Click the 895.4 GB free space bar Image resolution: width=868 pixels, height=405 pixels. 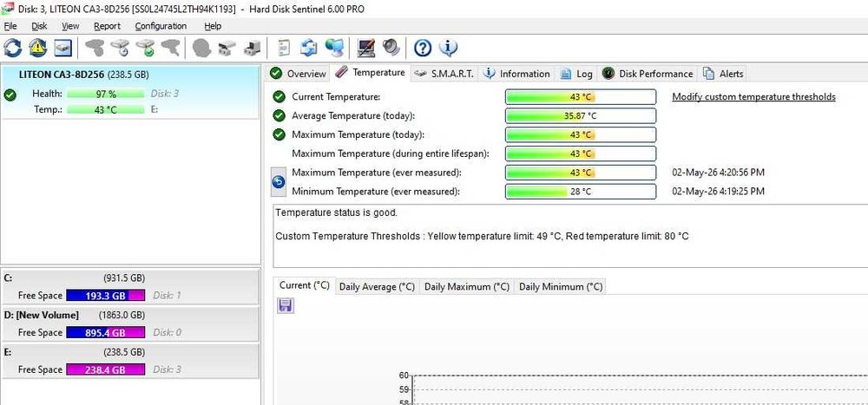(106, 332)
